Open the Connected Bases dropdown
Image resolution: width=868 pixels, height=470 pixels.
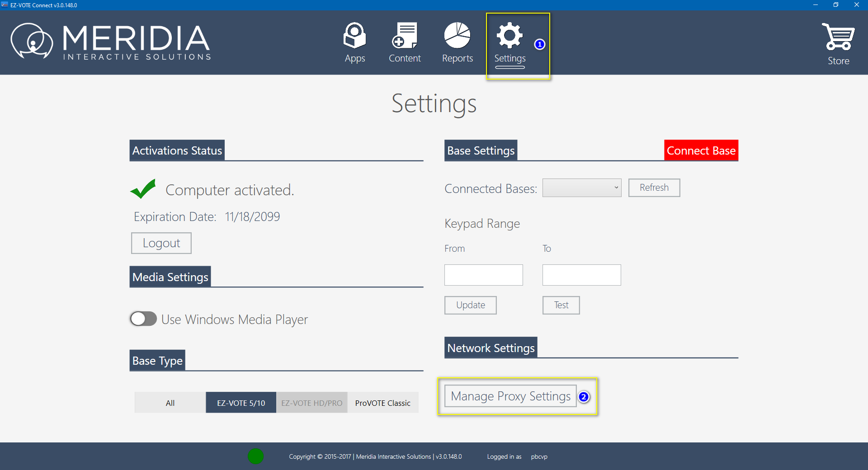pyautogui.click(x=582, y=188)
